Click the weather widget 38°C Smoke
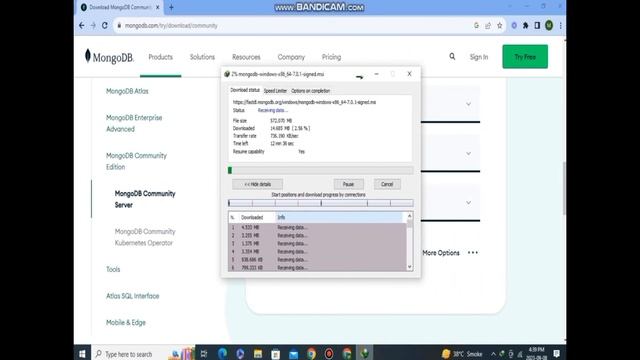Image resolution: width=640 pixels, height=360 pixels. [462, 354]
